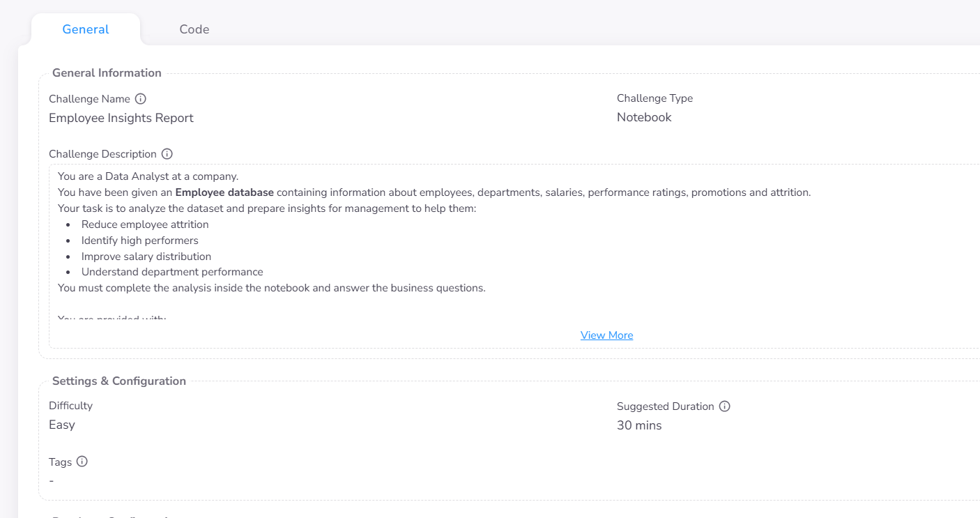Screen dimensions: 980x518
Task: Click the bold Employee database text
Action: click(x=224, y=192)
